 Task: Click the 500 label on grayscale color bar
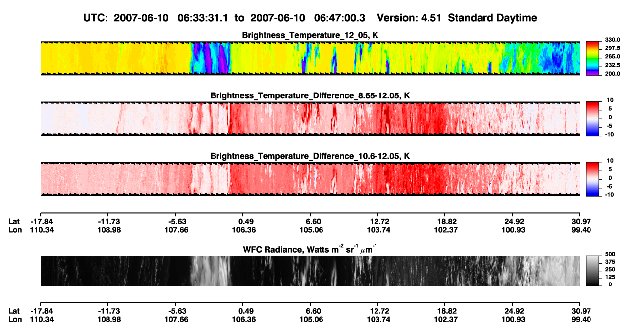coord(611,254)
